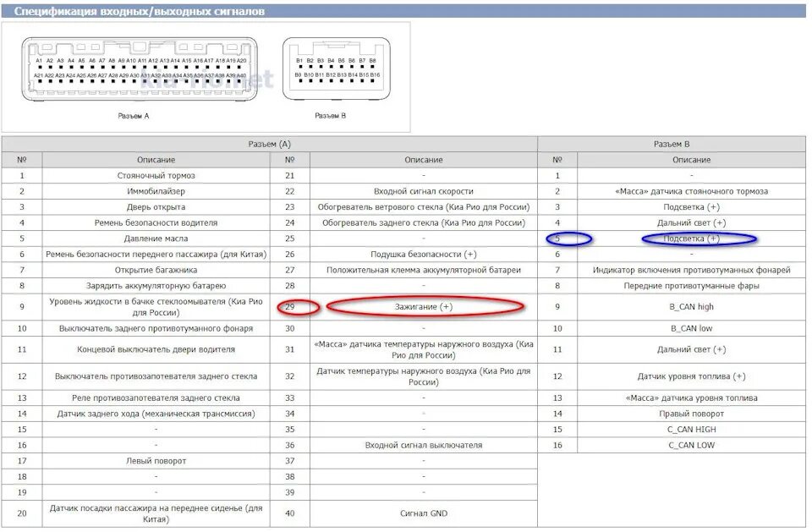Click 'Передние противотуманные фары' cell
Image resolution: width=812 pixels, height=532 pixels.
691,285
